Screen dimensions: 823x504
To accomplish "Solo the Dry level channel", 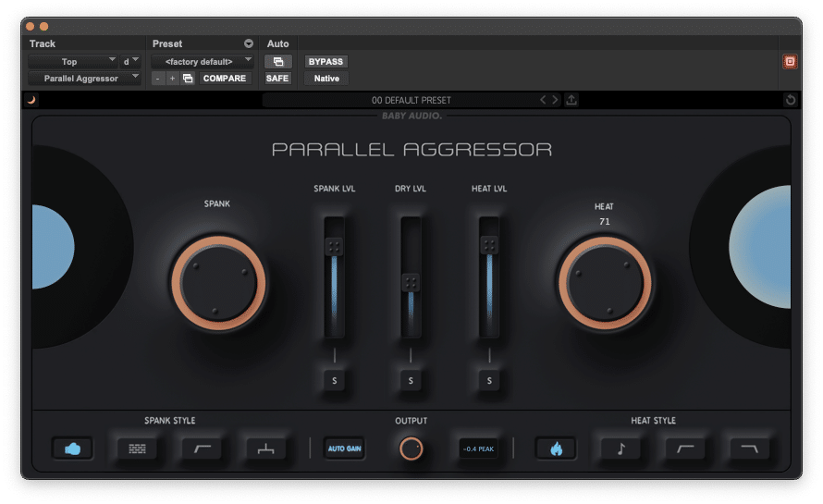I will tap(411, 381).
